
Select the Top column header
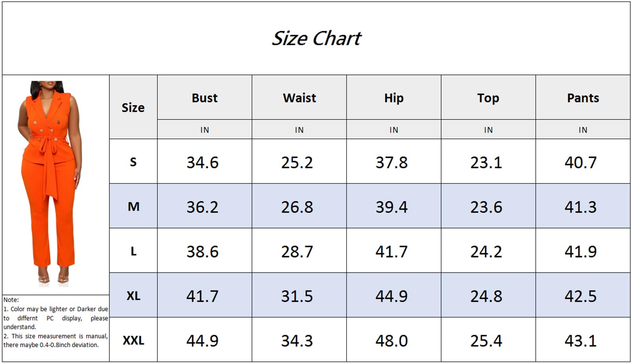tap(488, 98)
